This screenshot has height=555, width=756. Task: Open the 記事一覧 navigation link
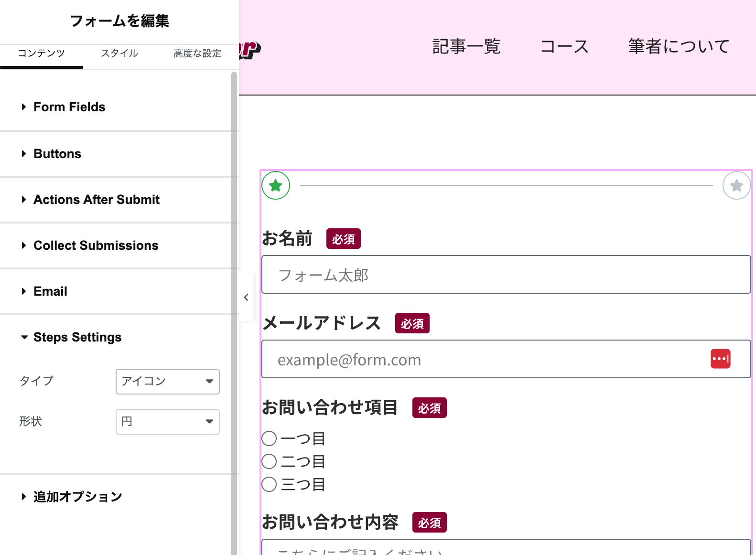(466, 46)
